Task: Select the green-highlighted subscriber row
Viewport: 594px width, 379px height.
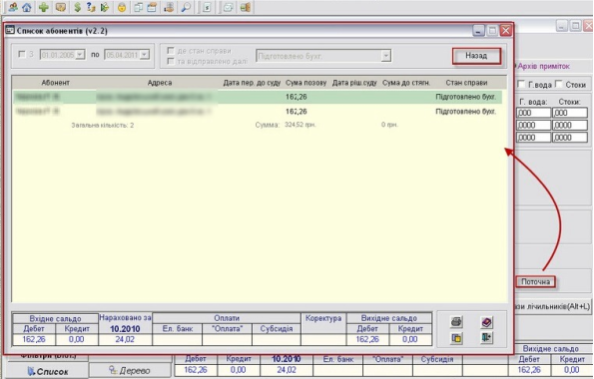Action: [x=258, y=97]
